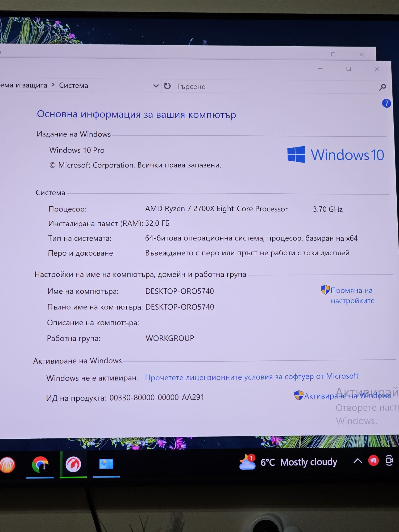
Task: Show hidden tray icons arrow
Action: (x=358, y=461)
